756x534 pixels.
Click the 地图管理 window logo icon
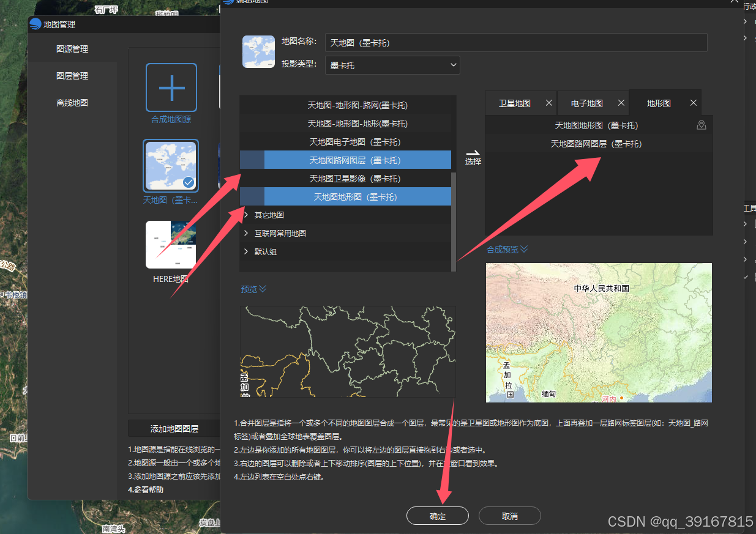click(x=35, y=24)
